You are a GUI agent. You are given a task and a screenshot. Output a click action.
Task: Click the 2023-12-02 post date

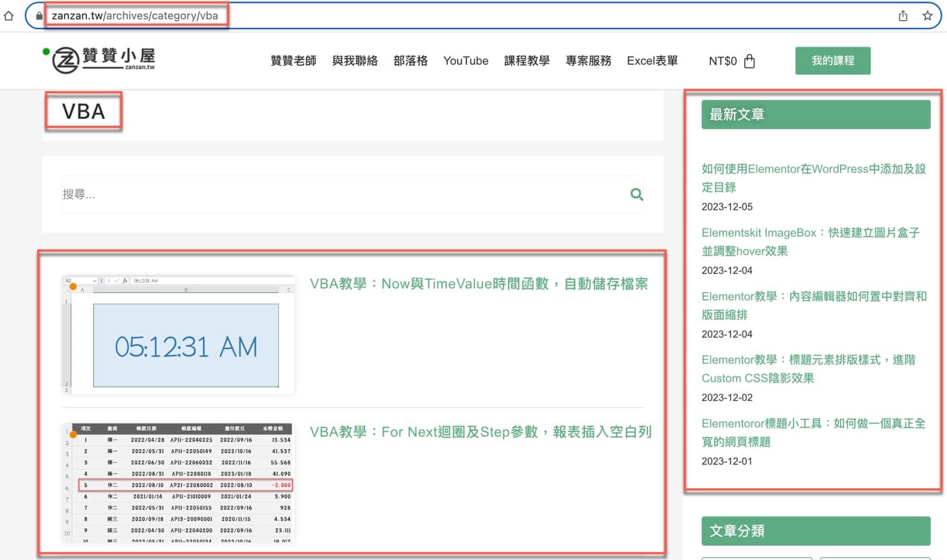click(x=727, y=398)
